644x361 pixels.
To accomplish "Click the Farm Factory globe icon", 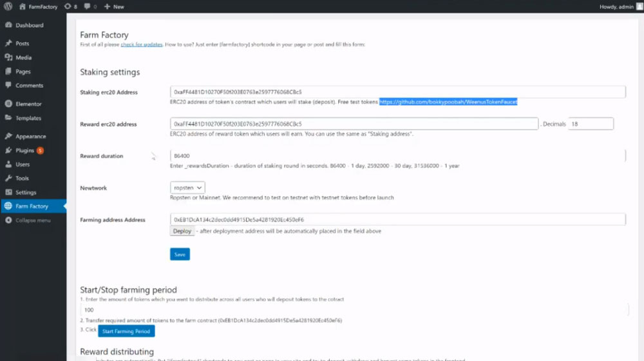I will point(8,206).
